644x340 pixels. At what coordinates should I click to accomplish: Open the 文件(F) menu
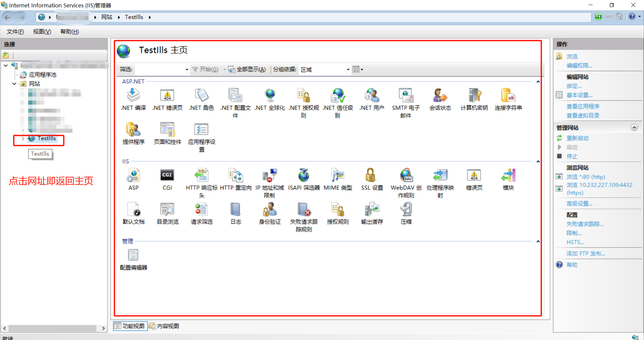click(x=15, y=32)
